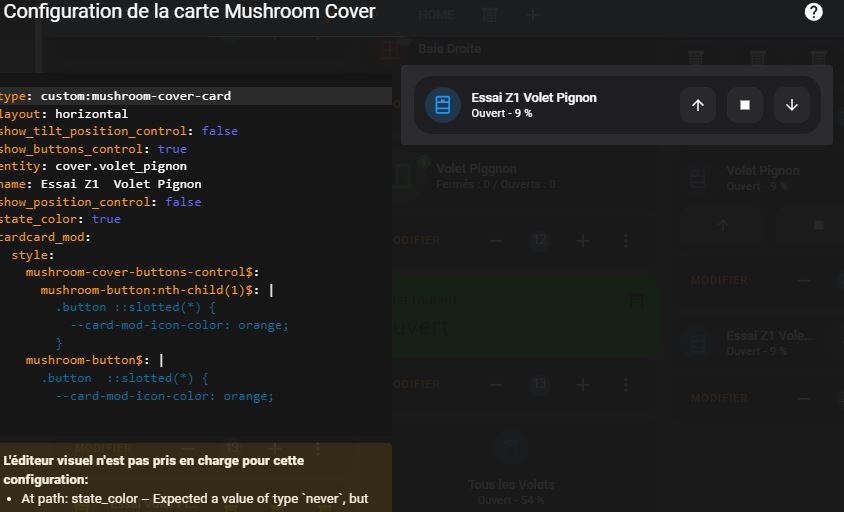Increase card position with plus beside 13
Screen dimensions: 844x512
[x=583, y=384]
